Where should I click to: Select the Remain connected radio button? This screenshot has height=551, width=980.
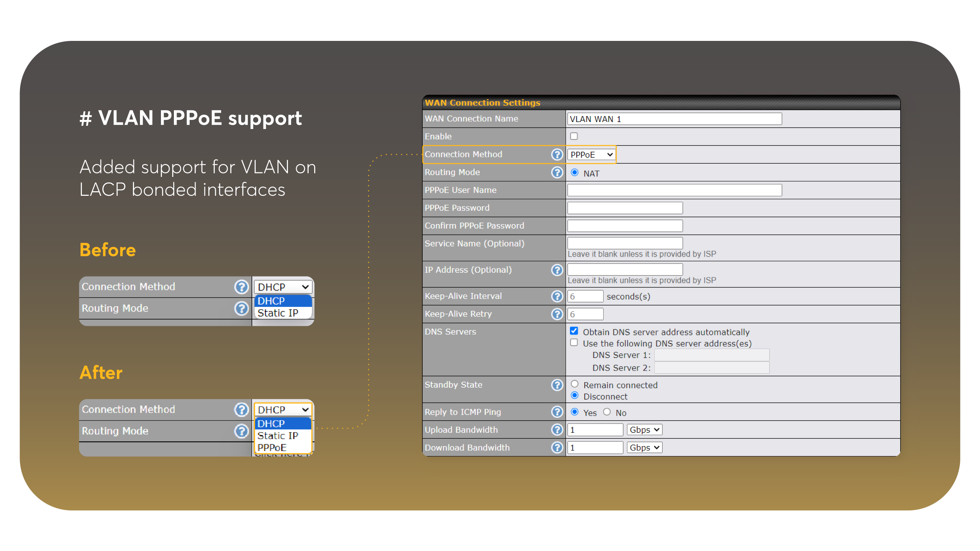[x=574, y=384]
